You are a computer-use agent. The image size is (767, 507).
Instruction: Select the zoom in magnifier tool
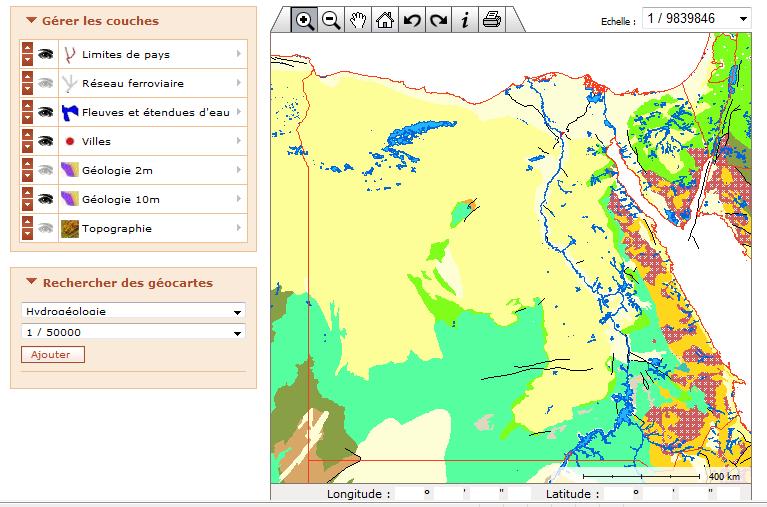click(x=305, y=20)
